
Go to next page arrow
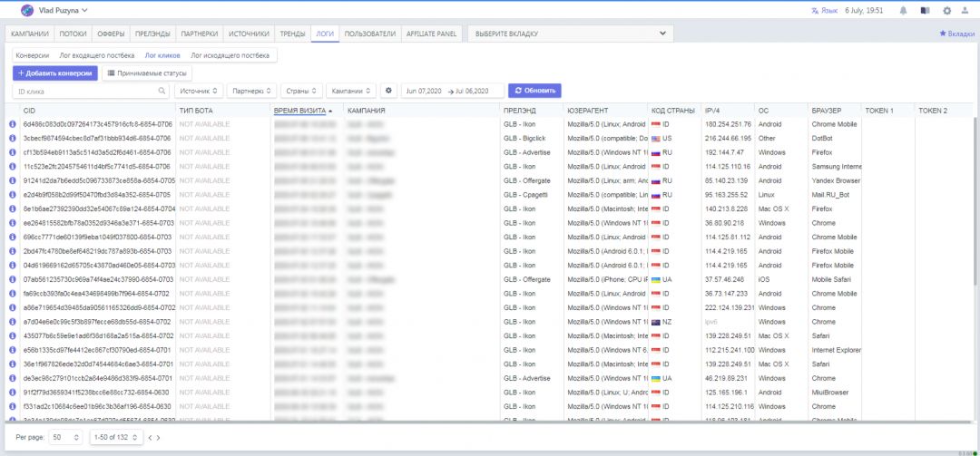(159, 438)
